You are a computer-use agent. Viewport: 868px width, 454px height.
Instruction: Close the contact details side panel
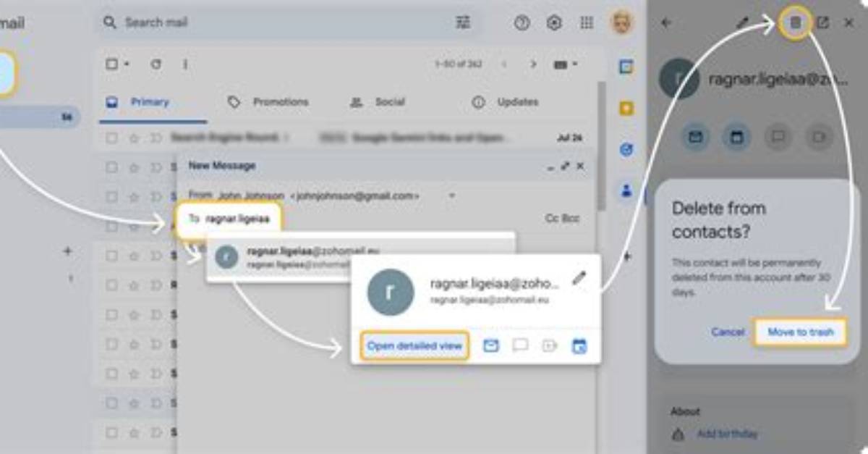pos(849,22)
